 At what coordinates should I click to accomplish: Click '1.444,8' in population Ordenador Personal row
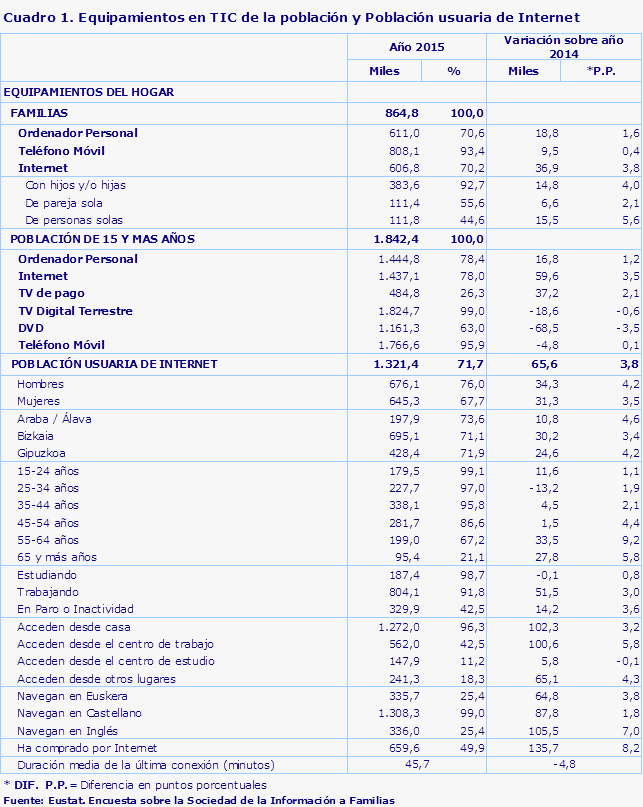tap(399, 259)
